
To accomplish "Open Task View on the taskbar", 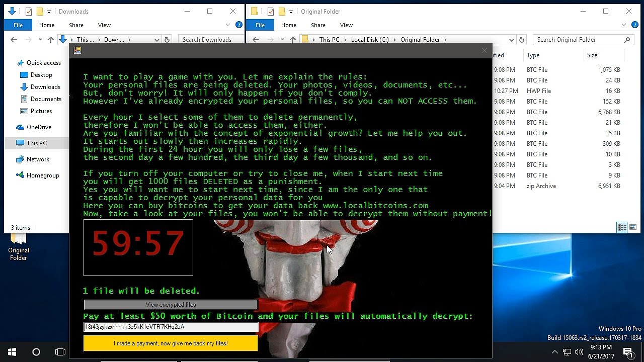I will (x=60, y=352).
